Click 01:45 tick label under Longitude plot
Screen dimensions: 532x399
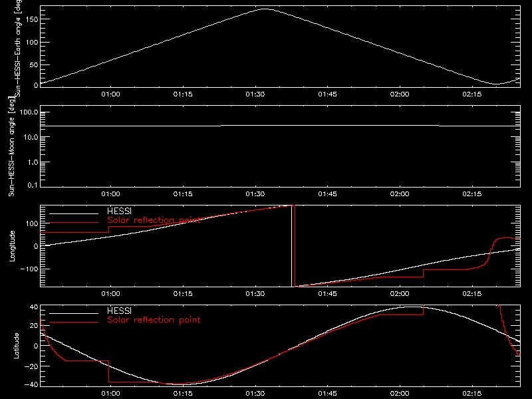[327, 294]
